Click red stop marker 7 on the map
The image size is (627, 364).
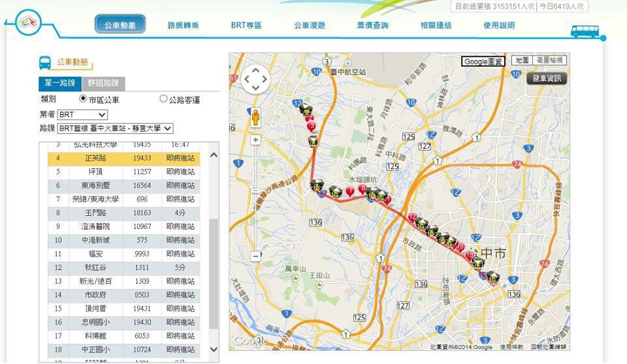[350, 191]
